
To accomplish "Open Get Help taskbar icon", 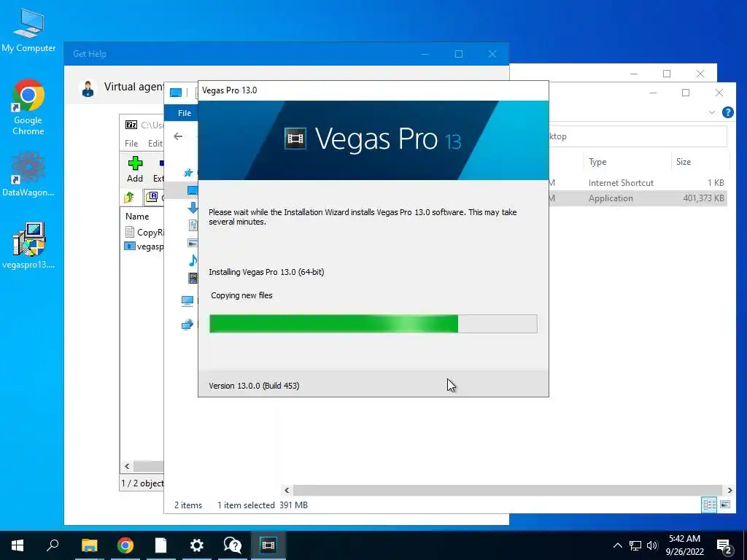I will point(233,545).
